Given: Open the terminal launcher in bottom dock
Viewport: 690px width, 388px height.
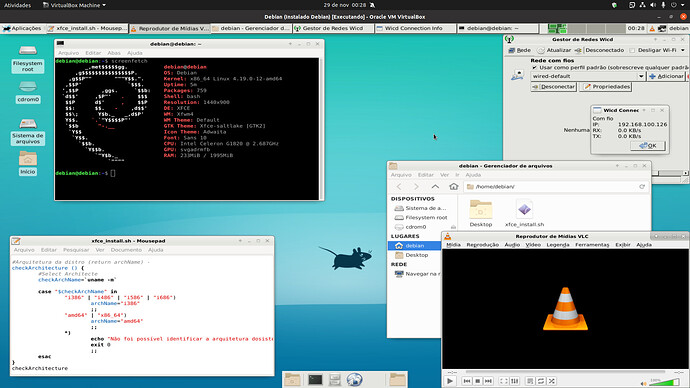Looking at the screenshot, I should pyautogui.click(x=315, y=379).
